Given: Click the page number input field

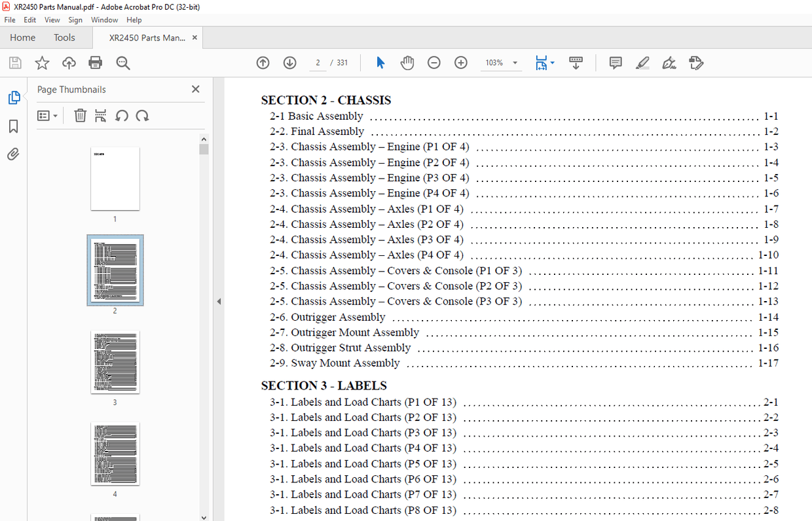Looking at the screenshot, I should point(318,63).
